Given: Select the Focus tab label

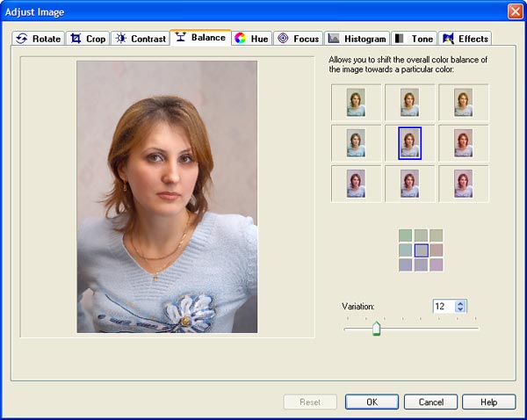Looking at the screenshot, I should pyautogui.click(x=307, y=39).
